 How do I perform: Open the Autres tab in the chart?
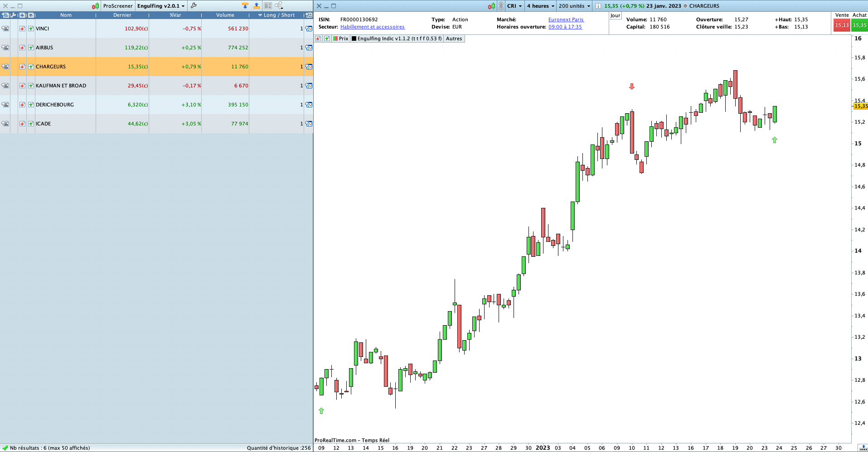tap(454, 38)
